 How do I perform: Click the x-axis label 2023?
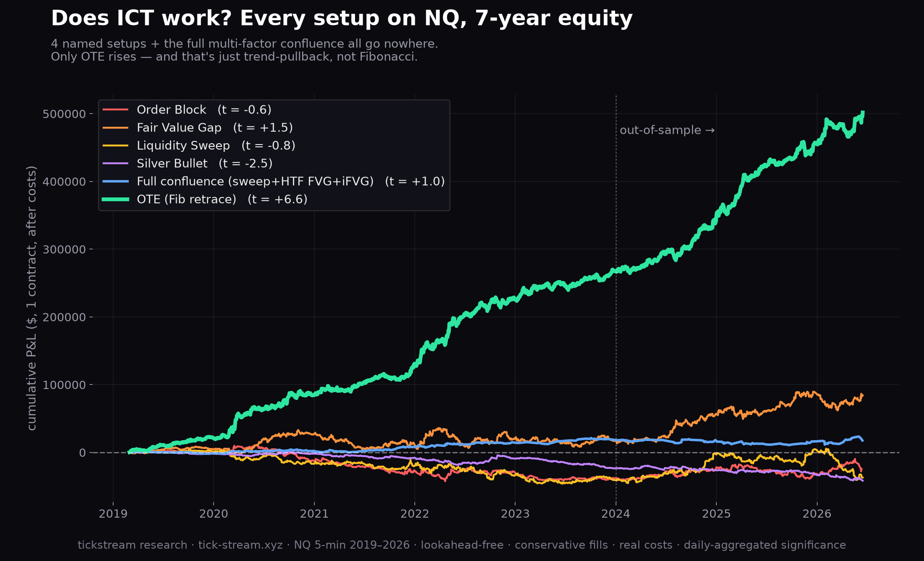515,514
